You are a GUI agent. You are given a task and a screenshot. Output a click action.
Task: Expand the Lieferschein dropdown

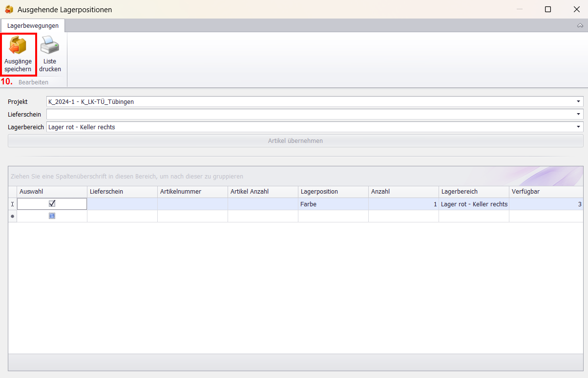pyautogui.click(x=579, y=114)
